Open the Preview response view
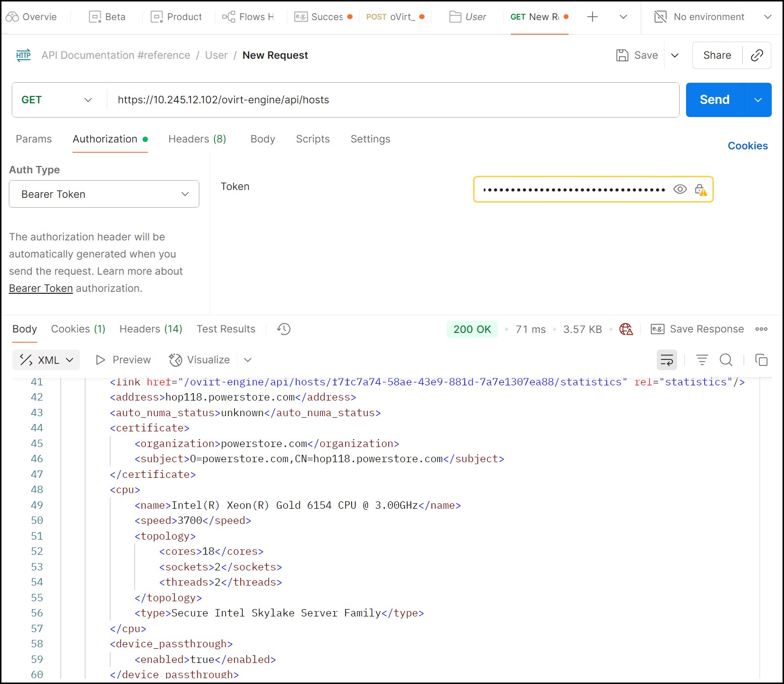Viewport: 784px width, 684px height. [123, 360]
